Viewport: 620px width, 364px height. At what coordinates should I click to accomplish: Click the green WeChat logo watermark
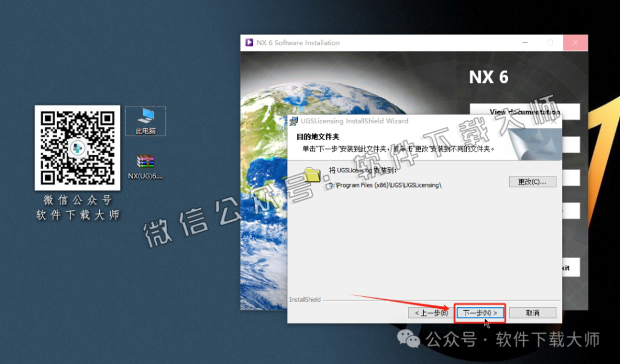click(x=412, y=340)
